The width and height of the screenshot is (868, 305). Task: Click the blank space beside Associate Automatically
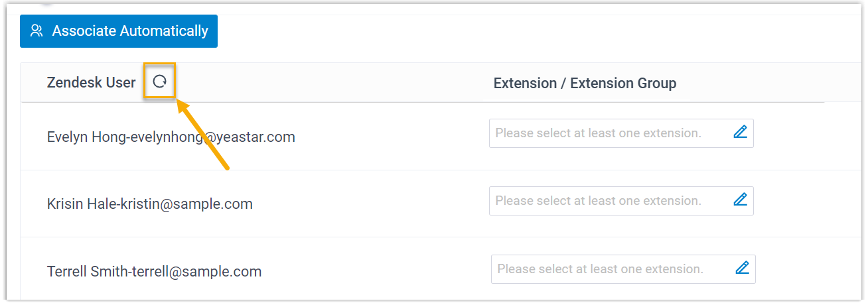tap(465, 31)
